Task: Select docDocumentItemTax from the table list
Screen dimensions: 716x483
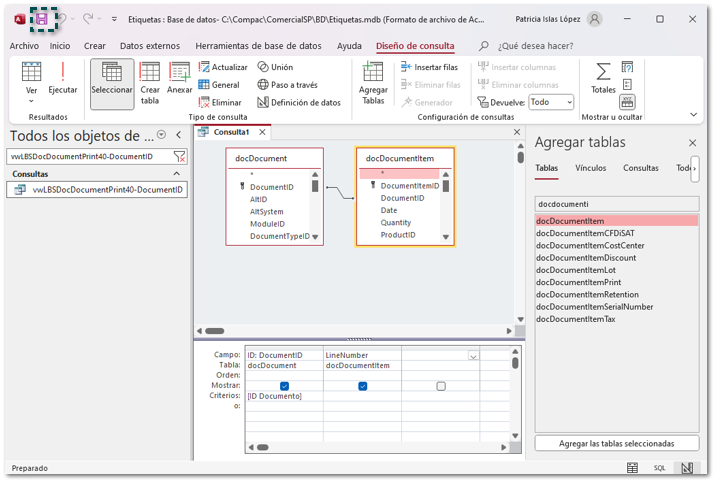Action: pyautogui.click(x=576, y=320)
